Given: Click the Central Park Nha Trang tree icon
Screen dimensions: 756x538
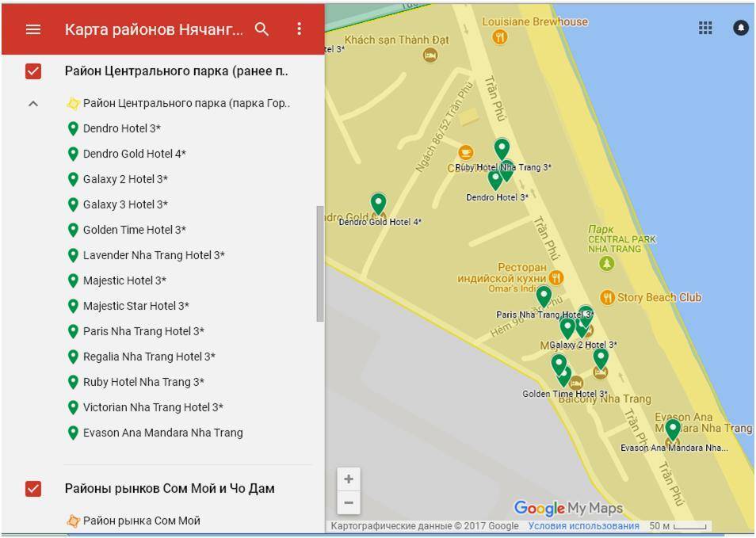Looking at the screenshot, I should click(606, 263).
